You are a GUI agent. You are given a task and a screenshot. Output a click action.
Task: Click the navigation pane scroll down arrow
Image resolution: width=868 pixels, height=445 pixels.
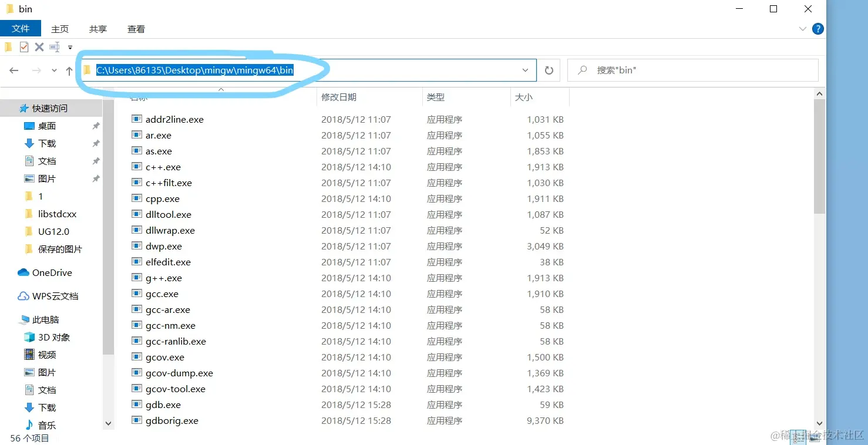tap(108, 423)
